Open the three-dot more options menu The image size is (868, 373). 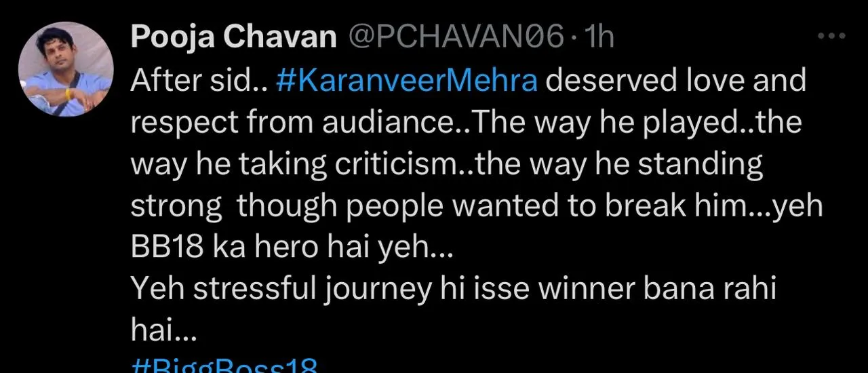(831, 37)
